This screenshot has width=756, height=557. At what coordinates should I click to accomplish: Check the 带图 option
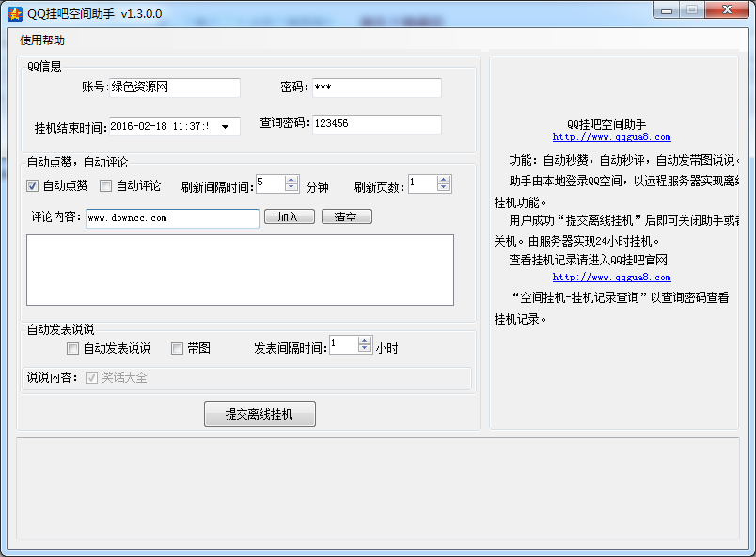tap(177, 349)
